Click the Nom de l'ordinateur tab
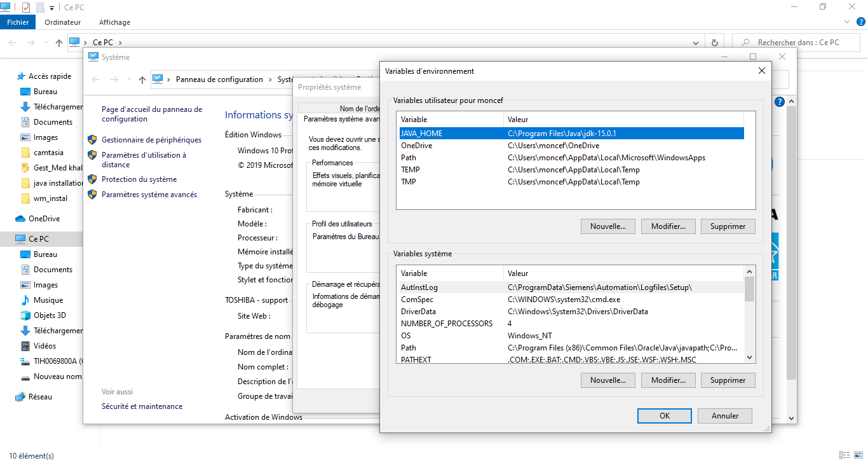The height and width of the screenshot is (463, 868). pos(359,109)
